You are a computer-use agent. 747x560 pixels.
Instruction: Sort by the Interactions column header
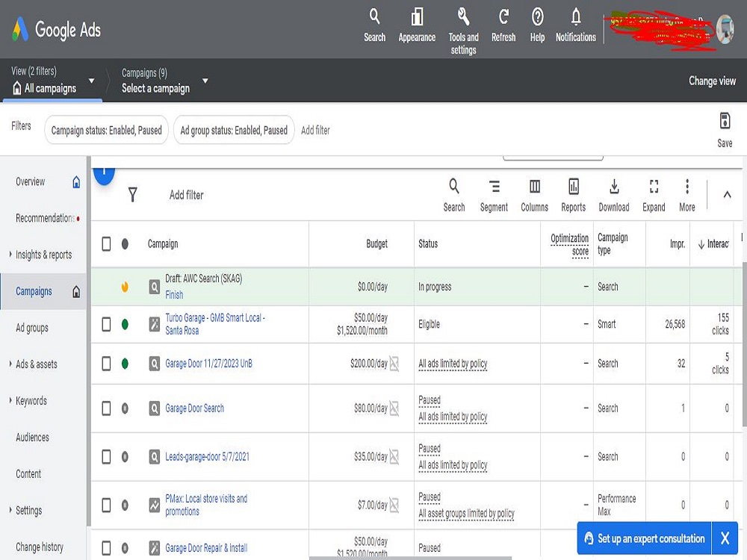(x=713, y=244)
